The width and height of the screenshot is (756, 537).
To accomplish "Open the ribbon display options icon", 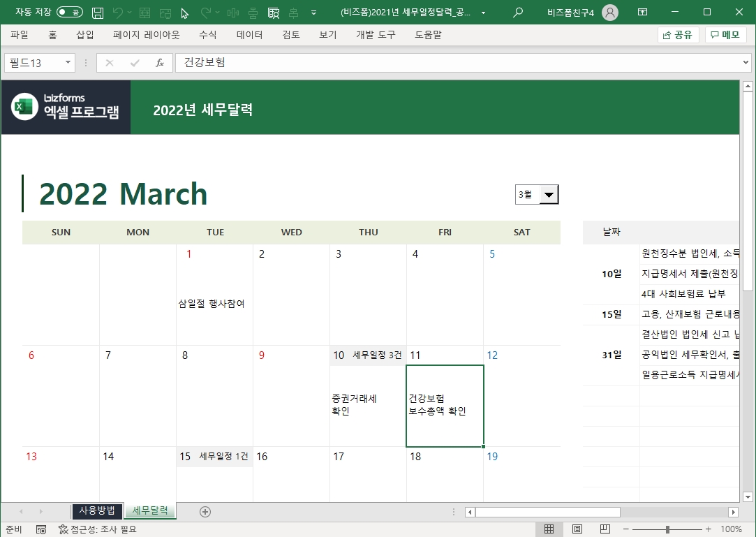I will tap(642, 13).
